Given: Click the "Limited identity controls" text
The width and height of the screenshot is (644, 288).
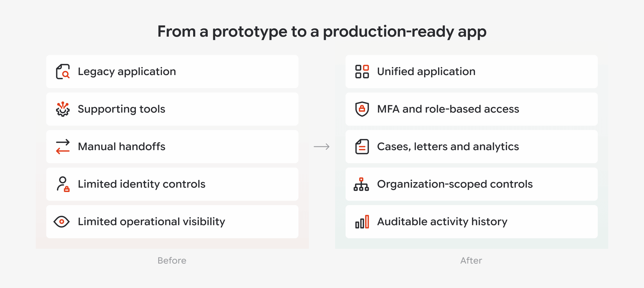Looking at the screenshot, I should [x=142, y=184].
